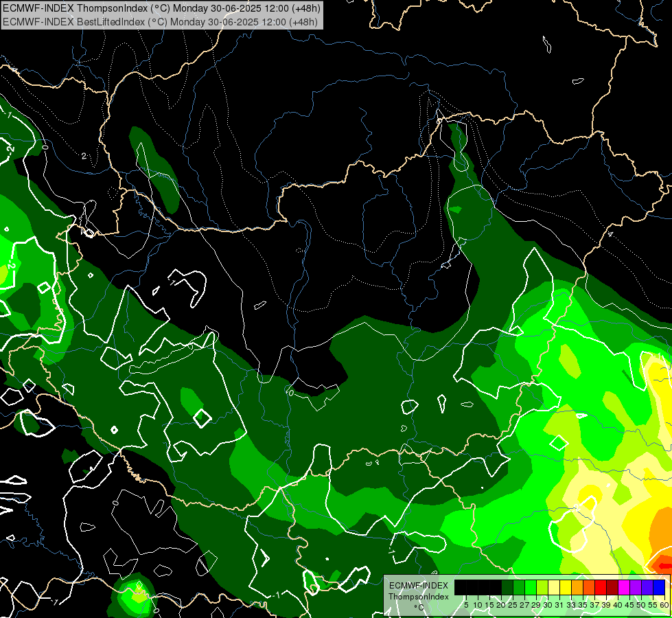Select the orange-red 35-37 legend swatch
672x618 pixels.
click(589, 587)
